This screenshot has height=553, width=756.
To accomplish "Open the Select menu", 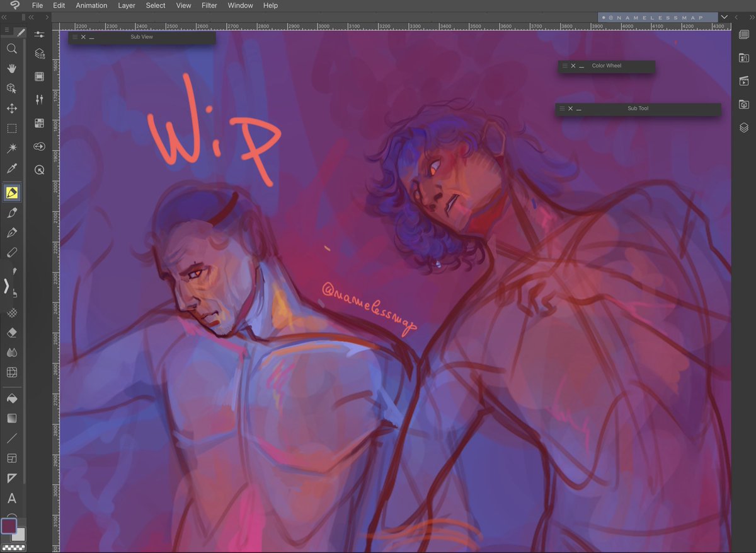I will [156, 5].
